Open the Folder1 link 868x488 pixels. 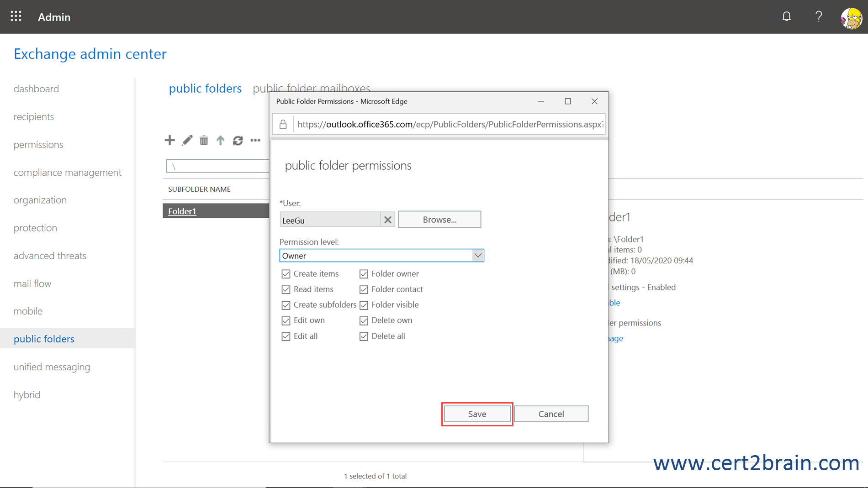coord(182,211)
